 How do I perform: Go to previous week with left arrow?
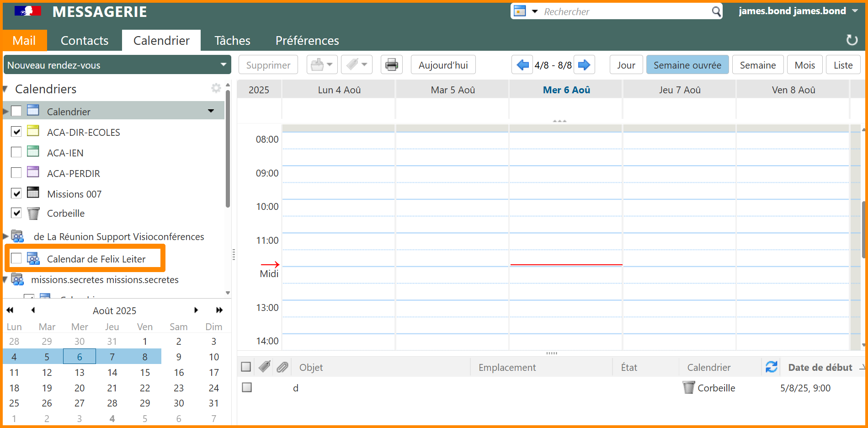pyautogui.click(x=522, y=65)
